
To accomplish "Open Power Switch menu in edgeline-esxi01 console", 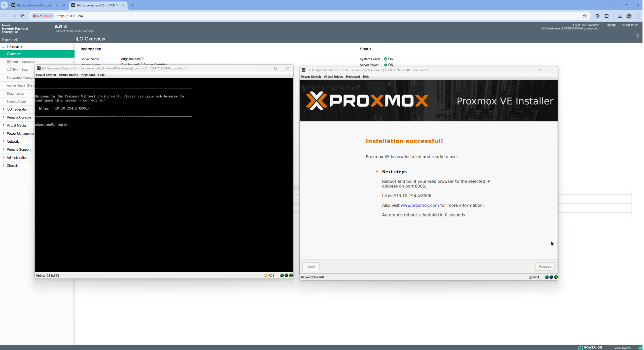I will pyautogui.click(x=46, y=75).
